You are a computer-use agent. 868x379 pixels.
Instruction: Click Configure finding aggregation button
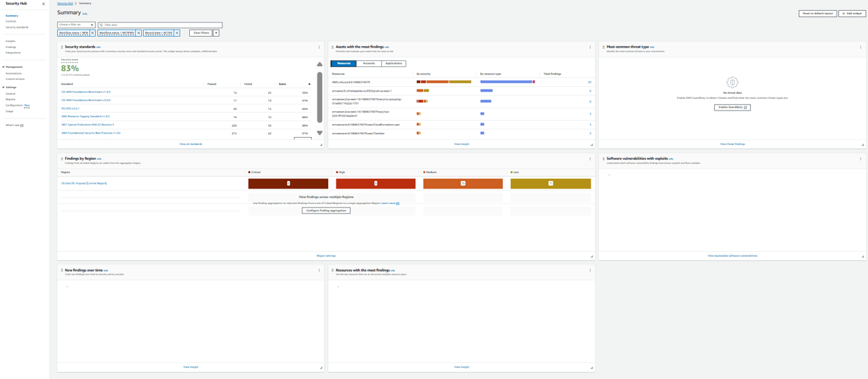pyautogui.click(x=326, y=210)
